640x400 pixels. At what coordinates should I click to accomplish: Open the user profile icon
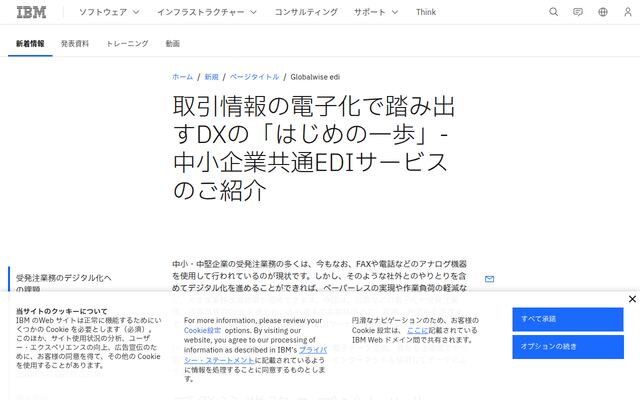[628, 12]
